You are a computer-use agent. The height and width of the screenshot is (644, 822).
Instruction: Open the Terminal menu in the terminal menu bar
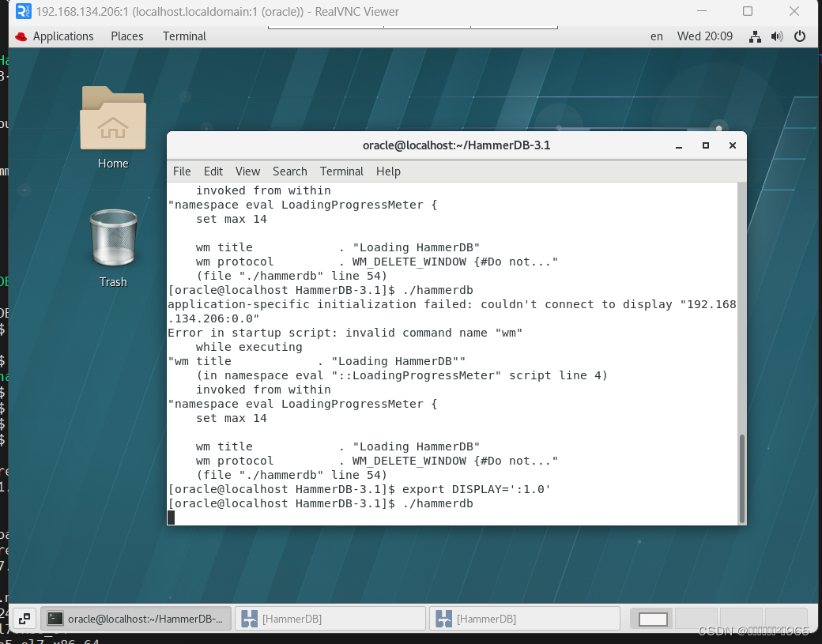click(341, 171)
